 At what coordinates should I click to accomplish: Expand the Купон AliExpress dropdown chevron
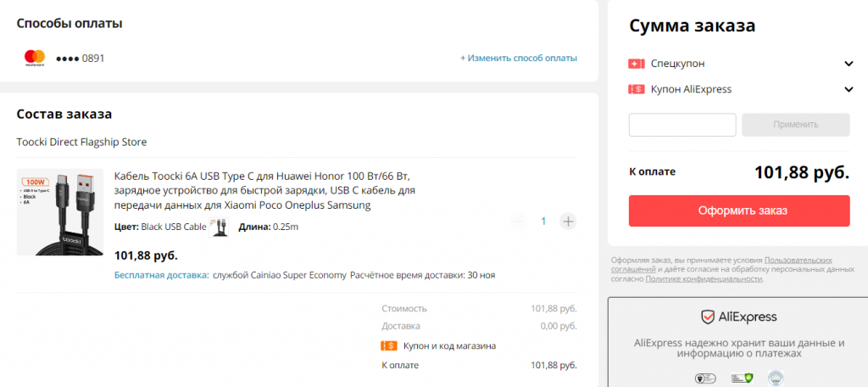click(x=849, y=89)
